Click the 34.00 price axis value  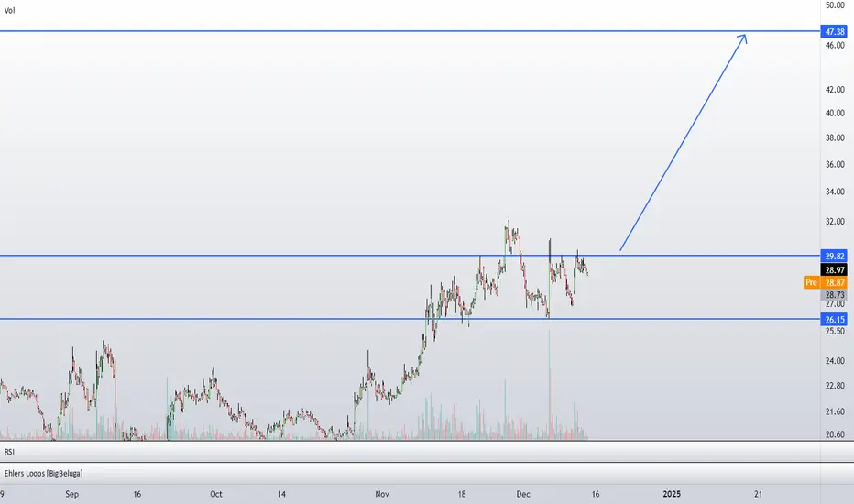pyautogui.click(x=835, y=192)
